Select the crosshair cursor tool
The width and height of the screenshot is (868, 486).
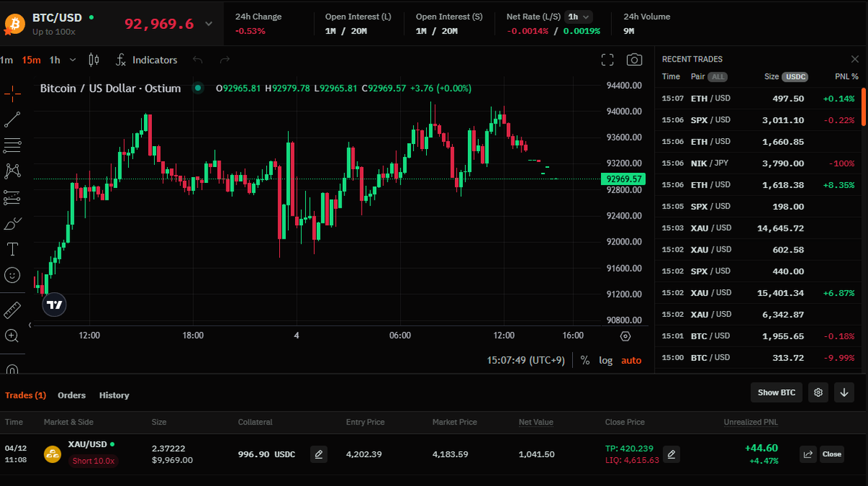pyautogui.click(x=12, y=93)
